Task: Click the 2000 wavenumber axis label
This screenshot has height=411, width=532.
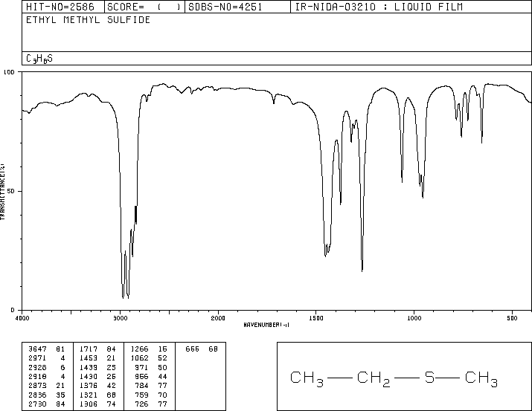Action: (218, 318)
